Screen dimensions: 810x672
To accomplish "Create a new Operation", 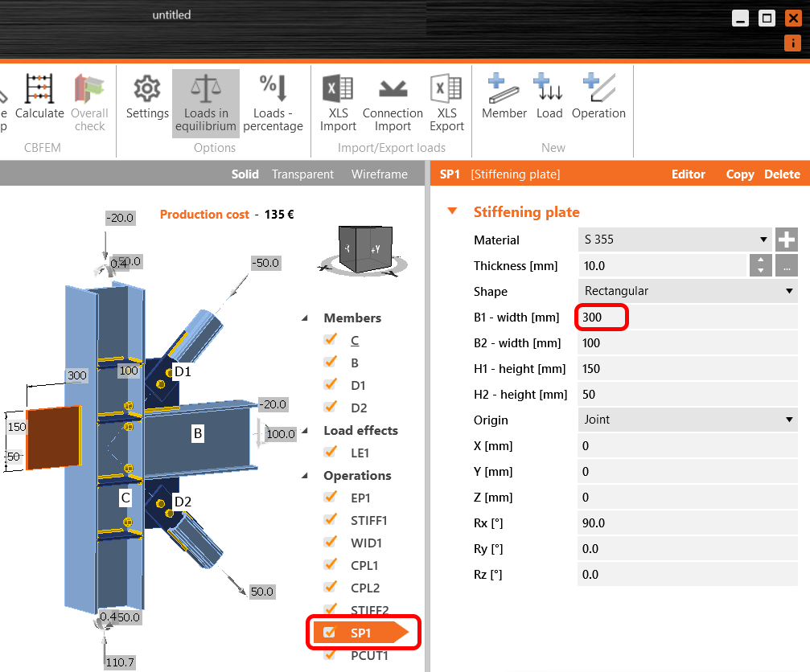I will [598, 96].
